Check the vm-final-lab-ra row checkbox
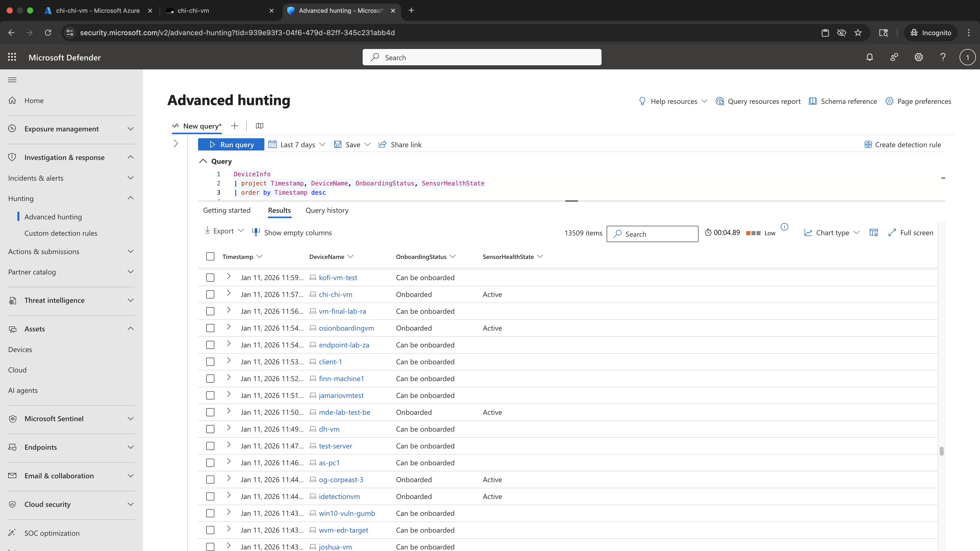Image resolution: width=980 pixels, height=551 pixels. click(x=210, y=311)
